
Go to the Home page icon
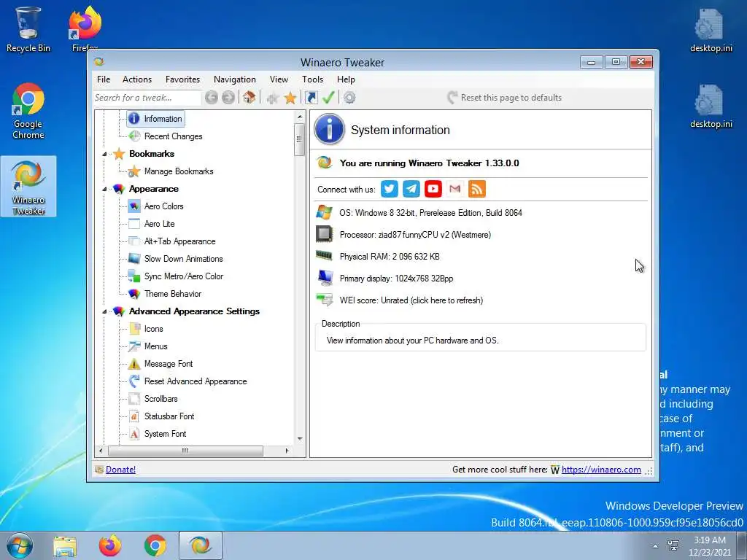[249, 98]
